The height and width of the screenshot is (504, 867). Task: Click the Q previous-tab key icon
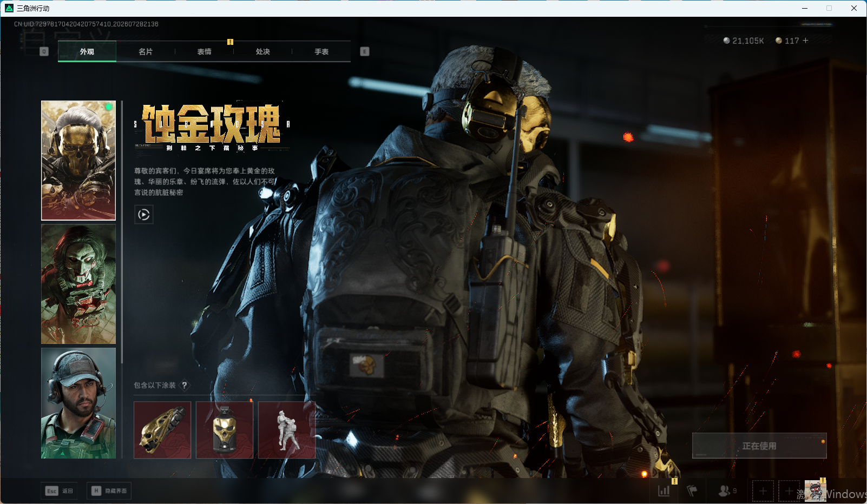click(44, 51)
